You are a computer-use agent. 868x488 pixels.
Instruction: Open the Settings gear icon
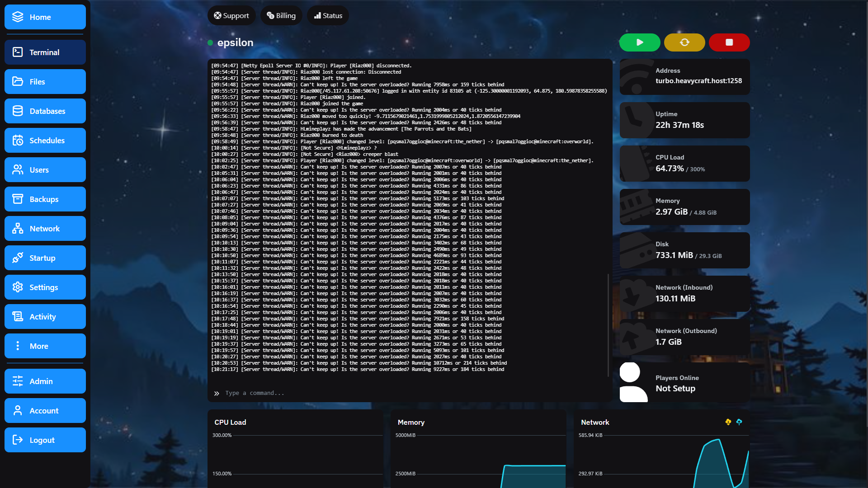click(x=18, y=287)
